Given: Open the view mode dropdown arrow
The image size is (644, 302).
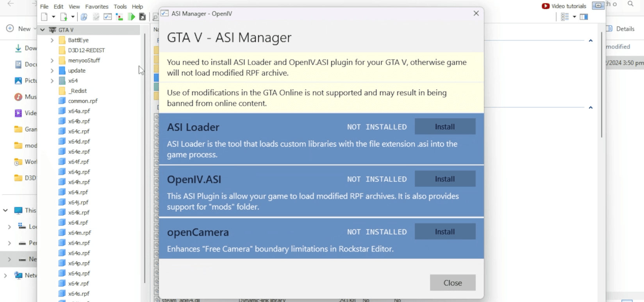Looking at the screenshot, I should [574, 17].
